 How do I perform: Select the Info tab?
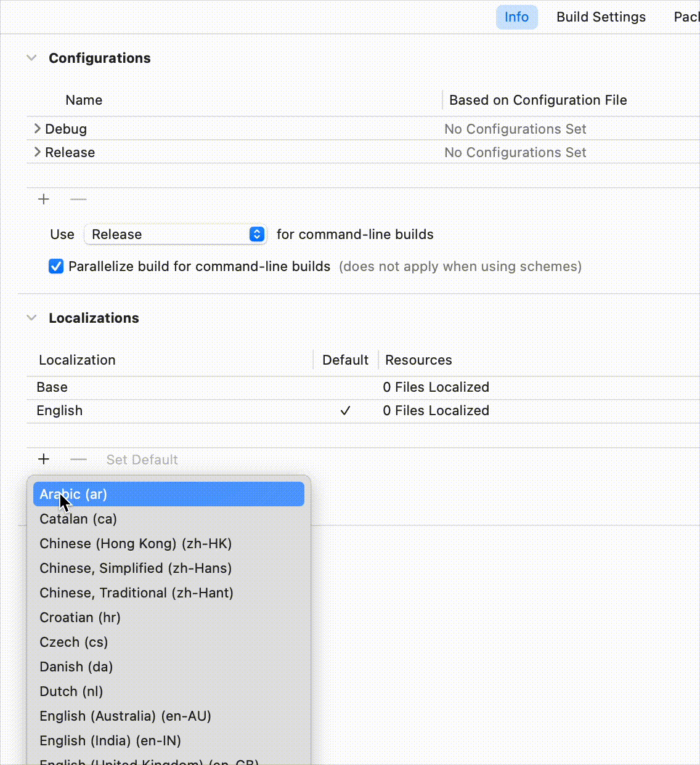tap(516, 17)
